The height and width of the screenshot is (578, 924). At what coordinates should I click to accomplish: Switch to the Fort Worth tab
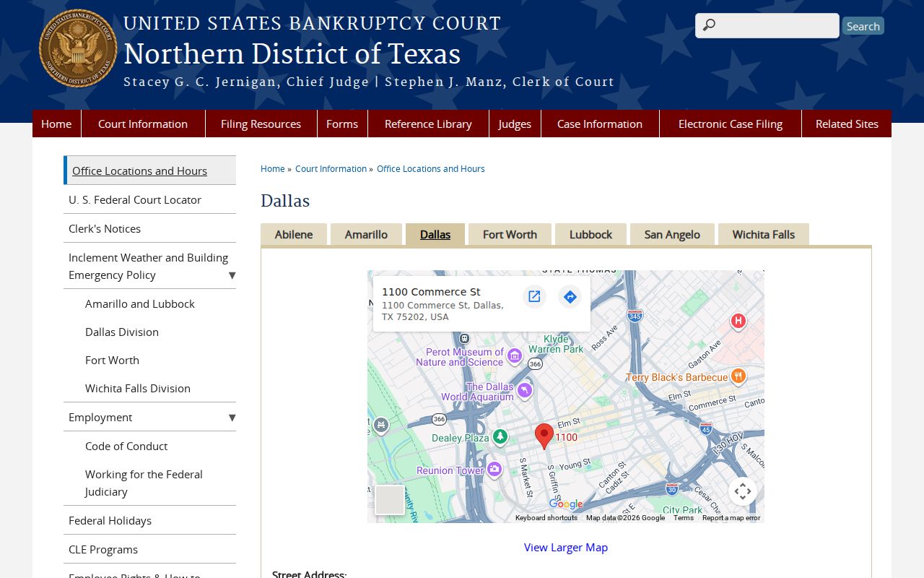click(510, 234)
